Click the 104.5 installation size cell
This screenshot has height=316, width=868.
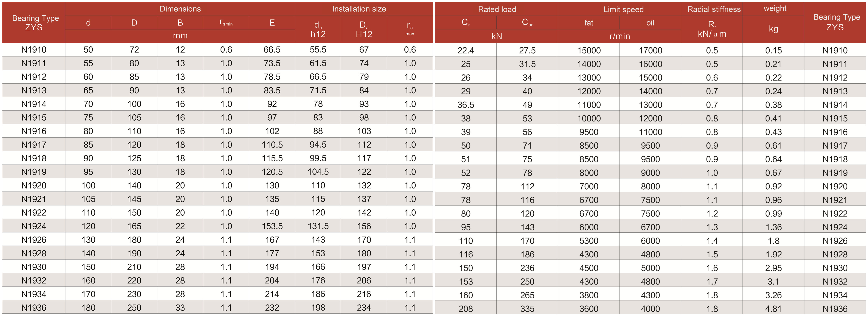pyautogui.click(x=318, y=172)
